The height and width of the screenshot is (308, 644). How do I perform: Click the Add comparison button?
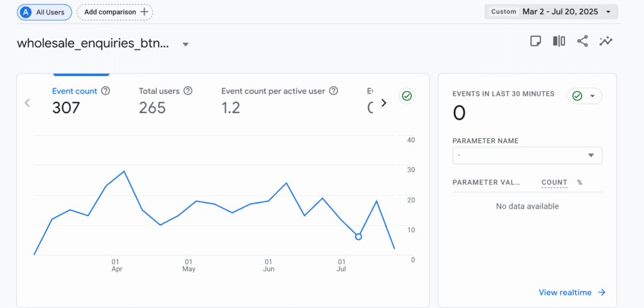(x=115, y=13)
